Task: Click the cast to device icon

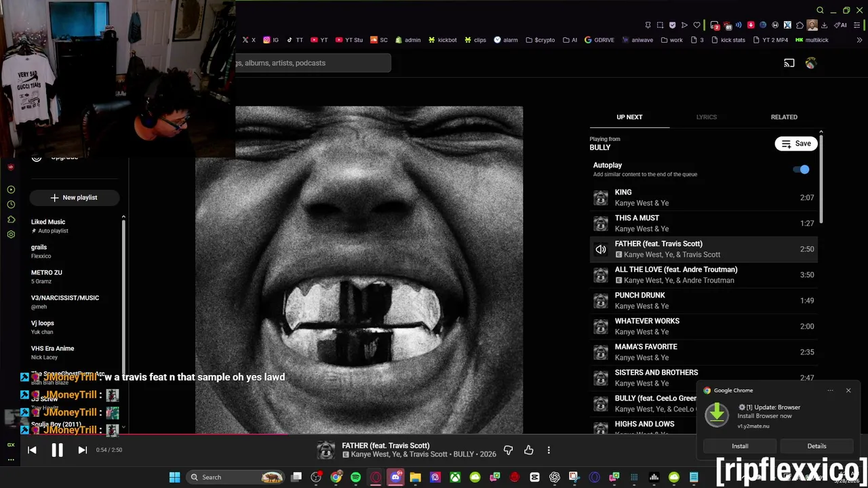Action: 789,63
